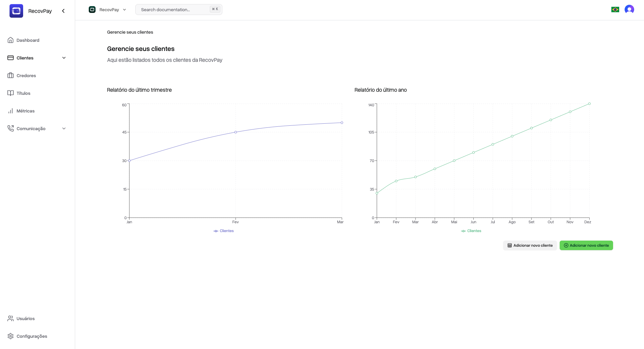Viewport: 644px width, 349px height.
Task: Toggle the Clientes legend under yearly chart
Action: pyautogui.click(x=471, y=231)
